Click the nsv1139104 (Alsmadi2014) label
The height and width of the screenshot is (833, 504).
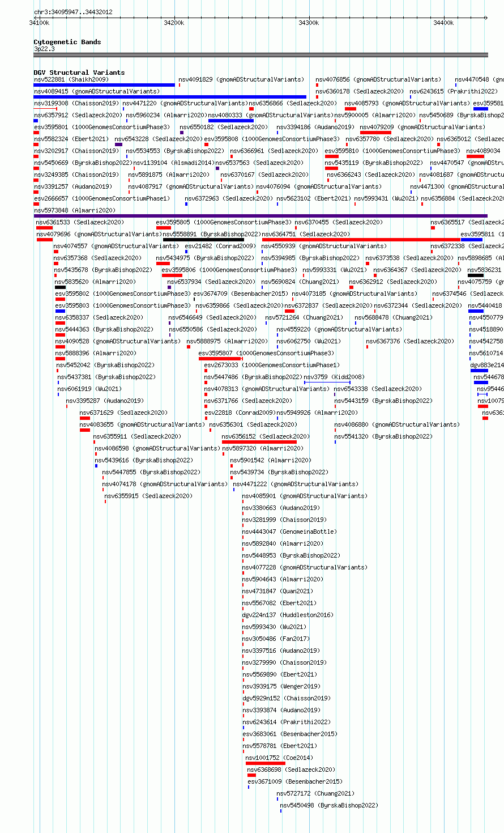coord(173,163)
